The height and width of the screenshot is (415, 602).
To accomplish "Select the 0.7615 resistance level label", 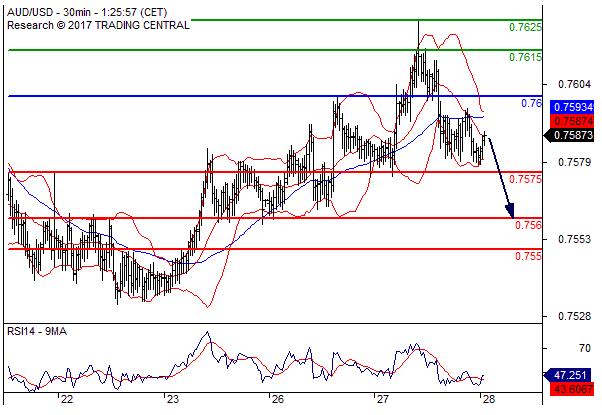I will click(x=525, y=57).
